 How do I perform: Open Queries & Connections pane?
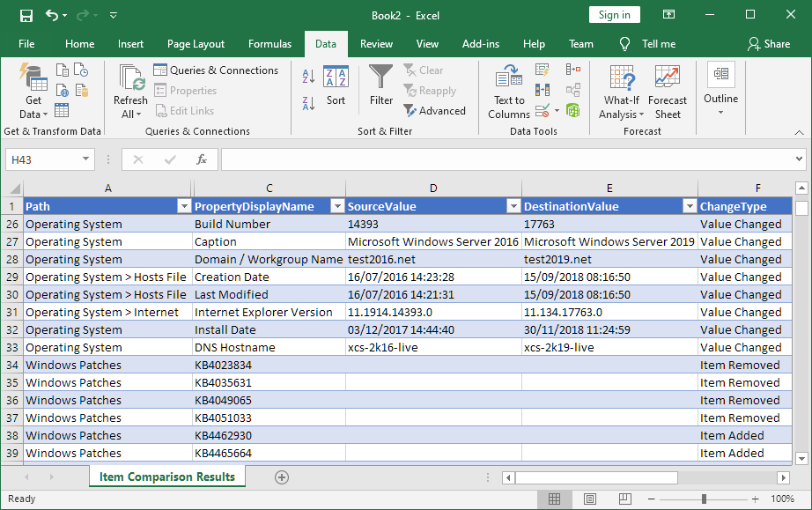point(216,70)
